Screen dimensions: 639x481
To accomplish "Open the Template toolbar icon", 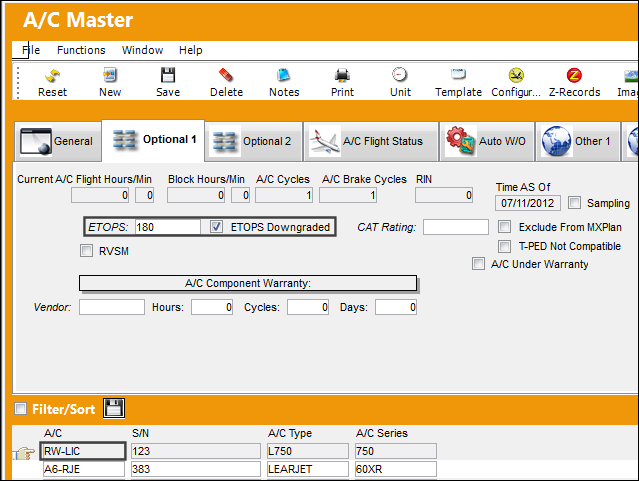I will 458,75.
